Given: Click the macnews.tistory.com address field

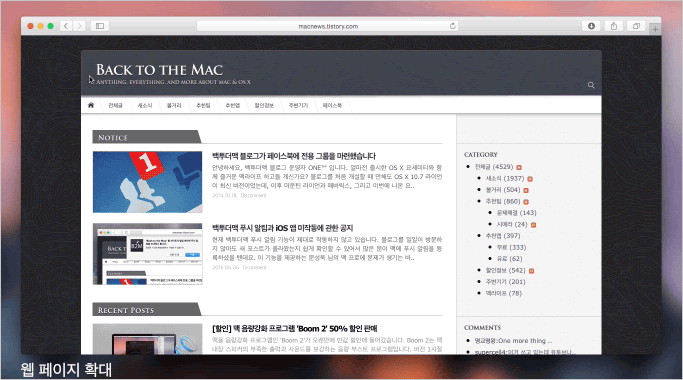Looking at the screenshot, I should click(x=328, y=26).
